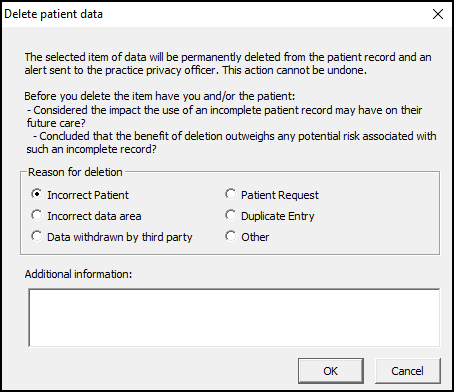Image resolution: width=454 pixels, height=392 pixels.
Task: Click the 'Duplicate Entry' label text
Action: click(278, 216)
